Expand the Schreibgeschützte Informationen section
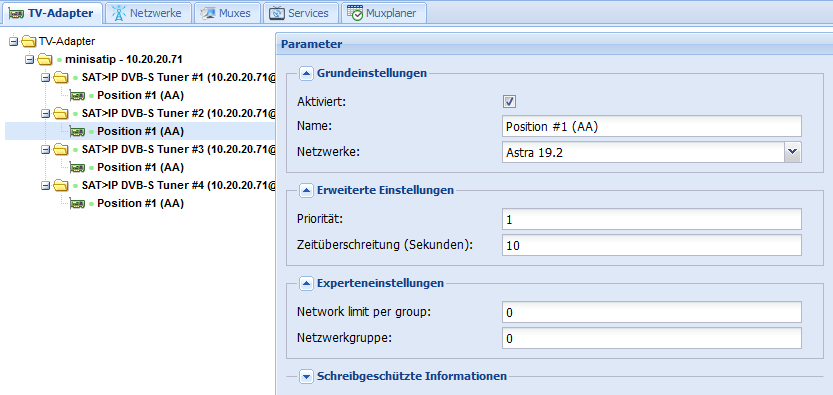The image size is (833, 395). [x=306, y=377]
